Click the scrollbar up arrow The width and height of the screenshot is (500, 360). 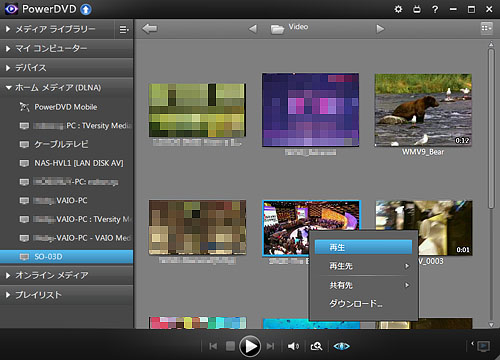pyautogui.click(x=491, y=44)
